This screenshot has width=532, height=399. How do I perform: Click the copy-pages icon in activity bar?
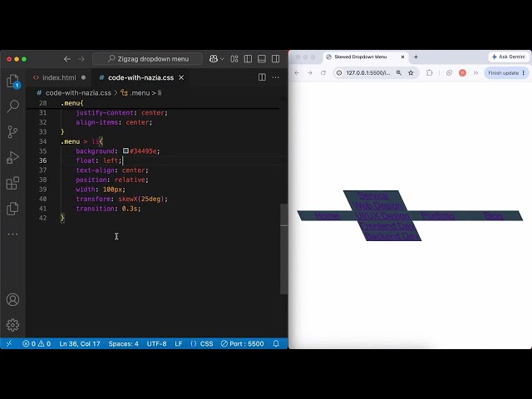click(12, 209)
